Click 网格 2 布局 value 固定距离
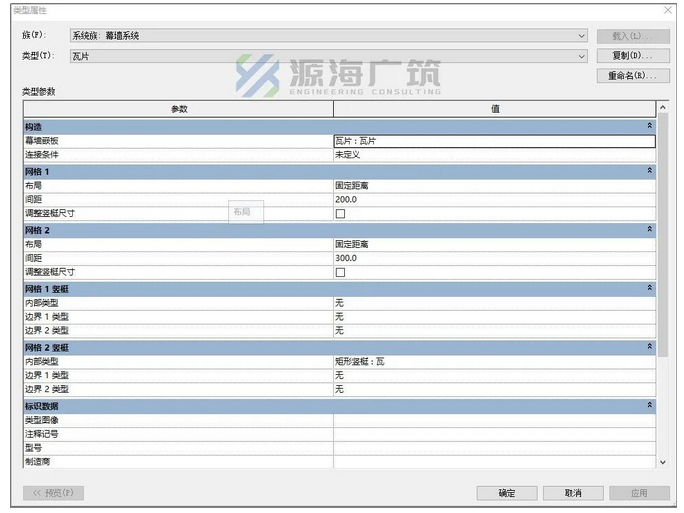684x513 pixels. pyautogui.click(x=495, y=244)
